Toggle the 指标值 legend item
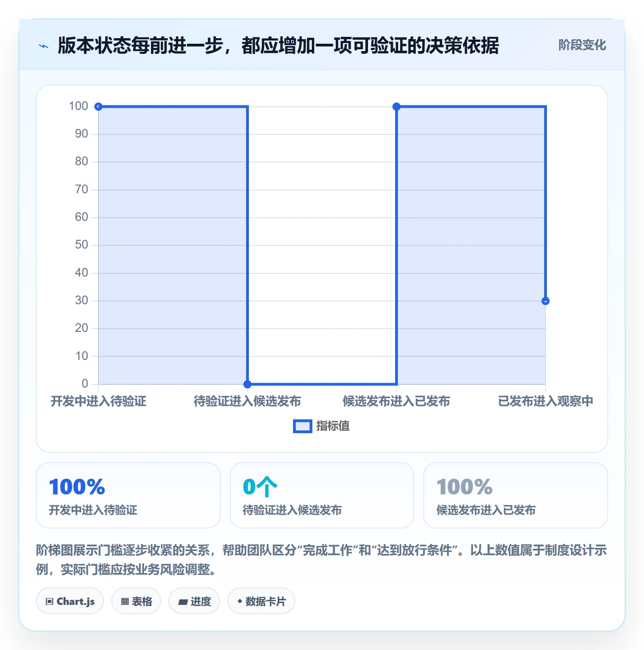The width and height of the screenshot is (644, 650). pos(322,426)
